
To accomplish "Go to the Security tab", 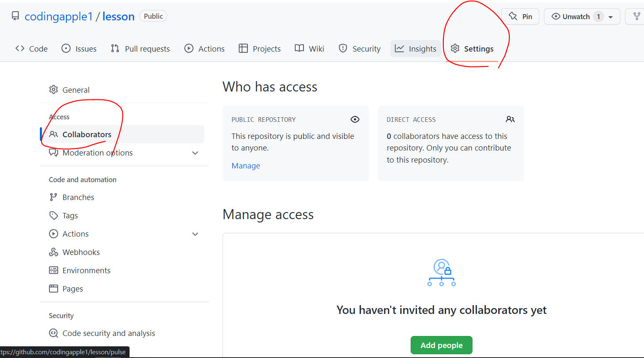I will pyautogui.click(x=360, y=49).
